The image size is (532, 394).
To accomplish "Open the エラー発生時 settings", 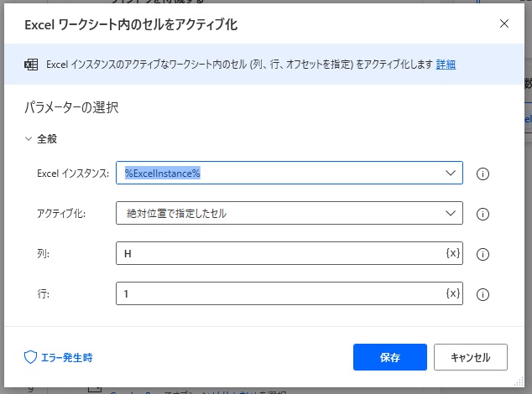I will 65,357.
